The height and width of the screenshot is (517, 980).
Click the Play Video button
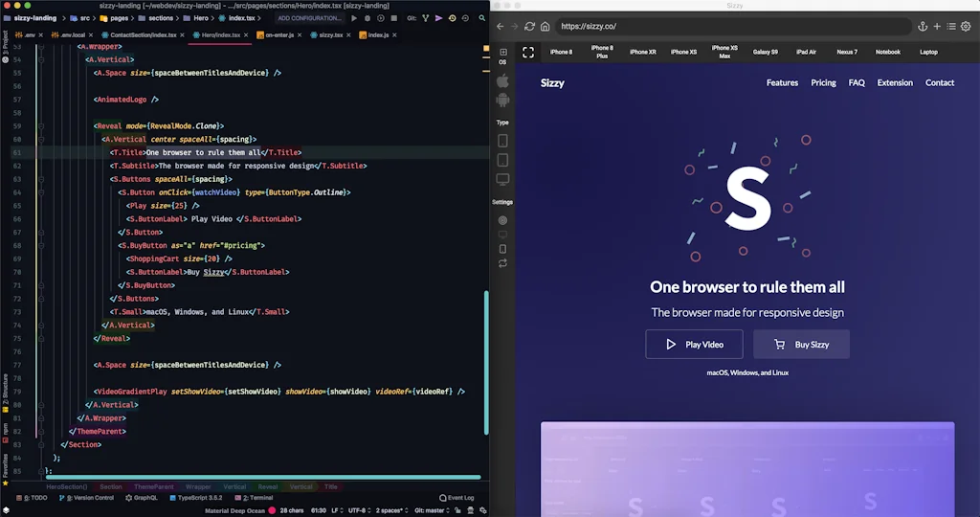(694, 345)
